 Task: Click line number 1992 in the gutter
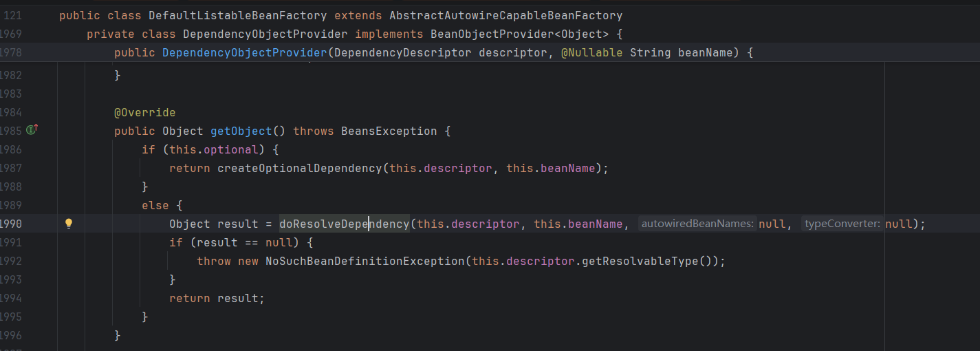pos(11,261)
